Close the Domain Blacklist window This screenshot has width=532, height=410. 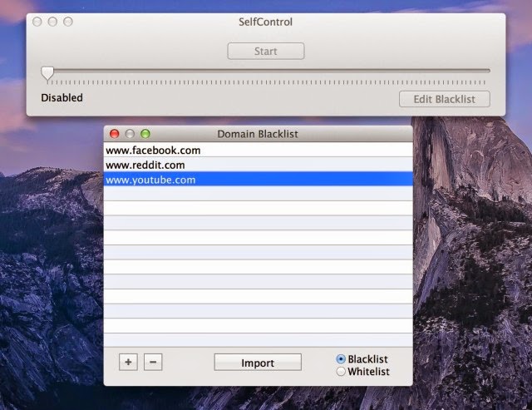pos(115,134)
